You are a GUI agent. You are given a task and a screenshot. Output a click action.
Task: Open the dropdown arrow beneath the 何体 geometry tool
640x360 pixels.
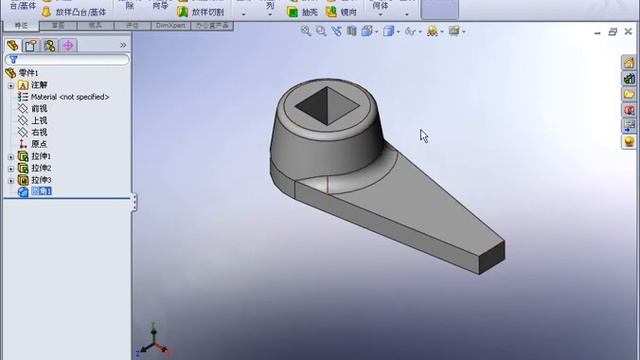pos(380,15)
